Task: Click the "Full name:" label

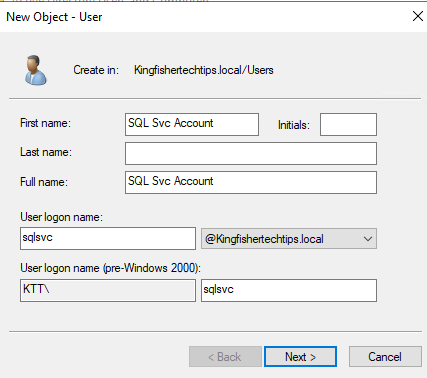Action: coord(44,182)
